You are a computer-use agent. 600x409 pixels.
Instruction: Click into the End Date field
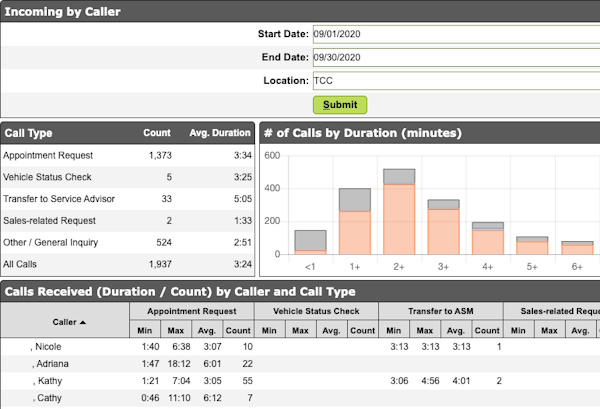coord(454,57)
